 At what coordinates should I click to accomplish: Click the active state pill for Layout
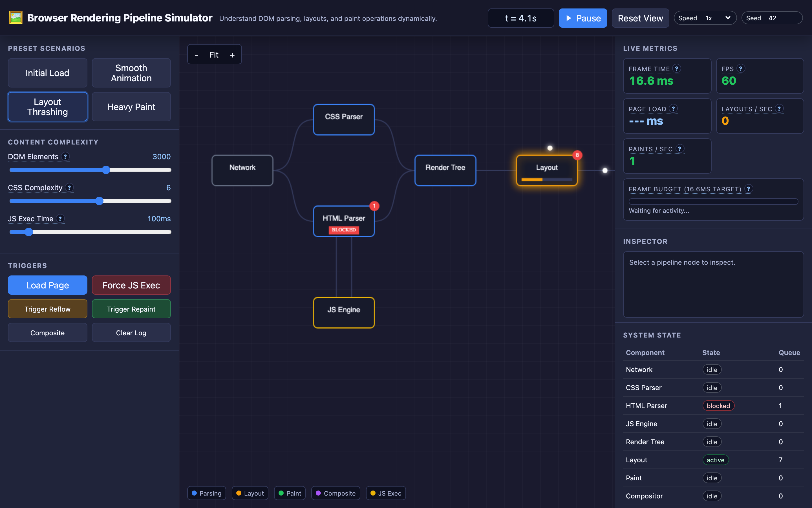(715, 460)
